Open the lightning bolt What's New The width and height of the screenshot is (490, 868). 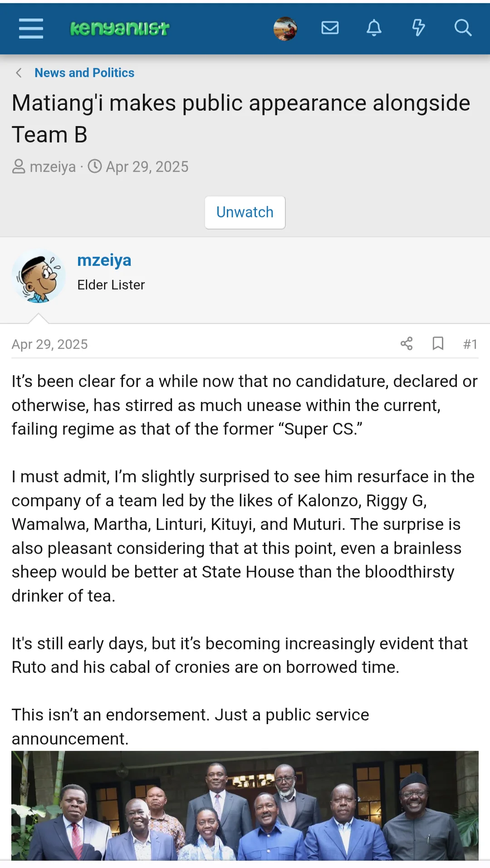click(418, 28)
